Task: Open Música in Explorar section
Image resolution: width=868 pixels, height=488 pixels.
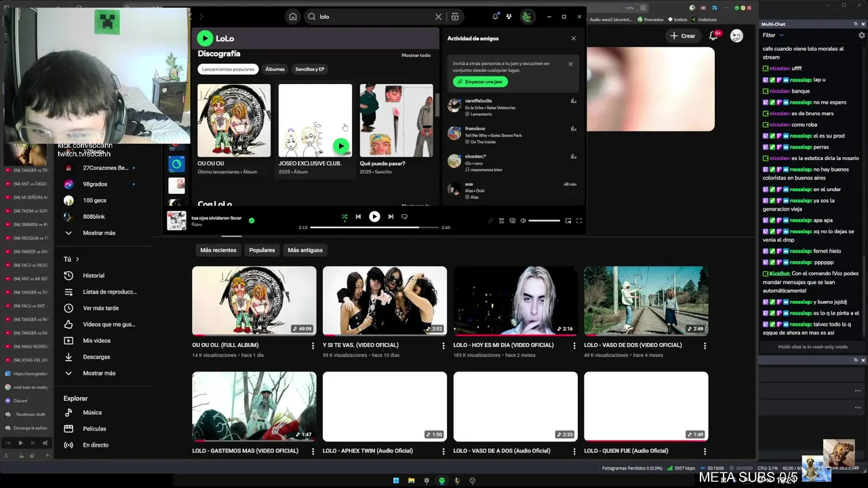Action: tap(92, 413)
